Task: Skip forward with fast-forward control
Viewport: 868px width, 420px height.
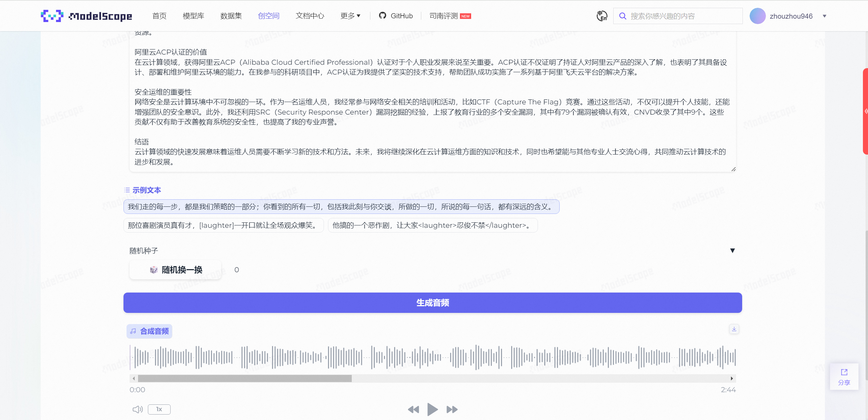Action: click(451, 409)
